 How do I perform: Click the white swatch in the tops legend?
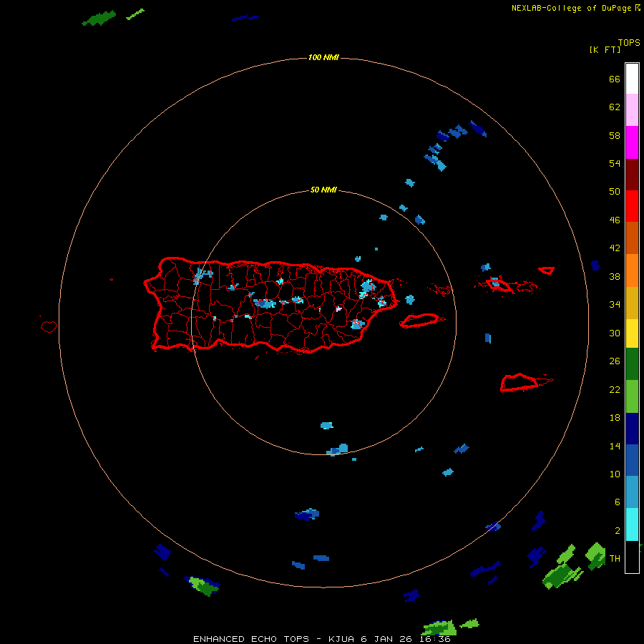(632, 79)
